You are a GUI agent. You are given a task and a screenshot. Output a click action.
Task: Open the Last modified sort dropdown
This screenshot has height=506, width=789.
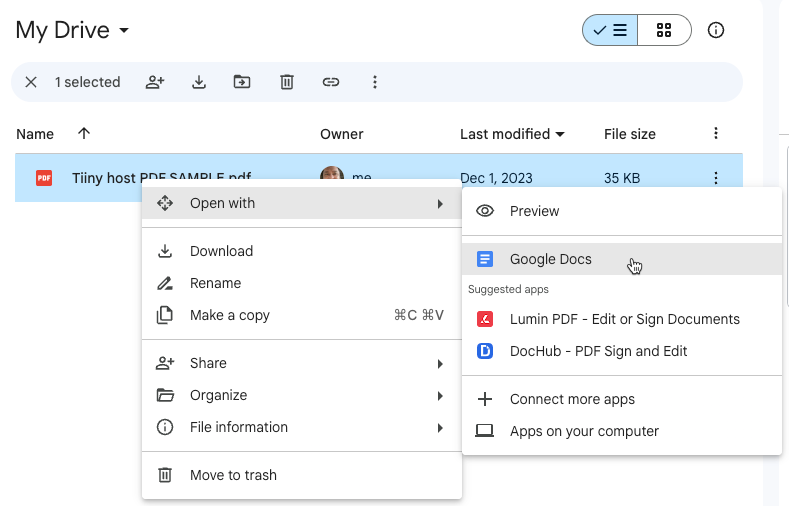click(512, 134)
